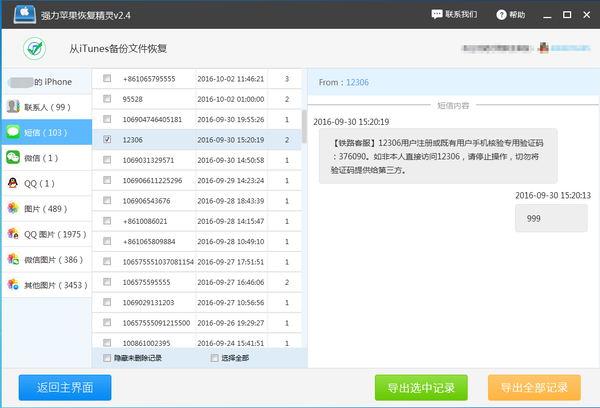This screenshot has width=600, height=408.
Task: Select row for 100861002395
Action: pyautogui.click(x=197, y=341)
